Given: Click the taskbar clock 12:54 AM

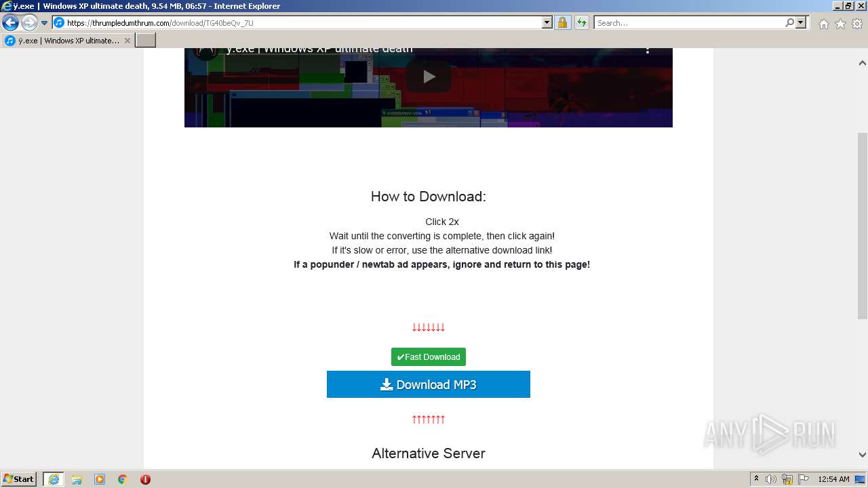Looking at the screenshot, I should tap(833, 479).
